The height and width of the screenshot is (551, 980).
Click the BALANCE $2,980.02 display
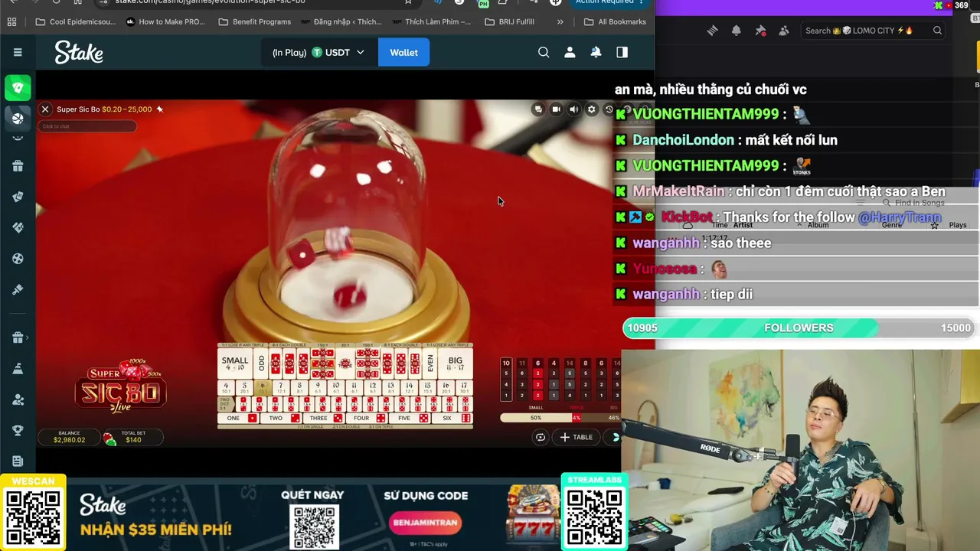point(69,437)
